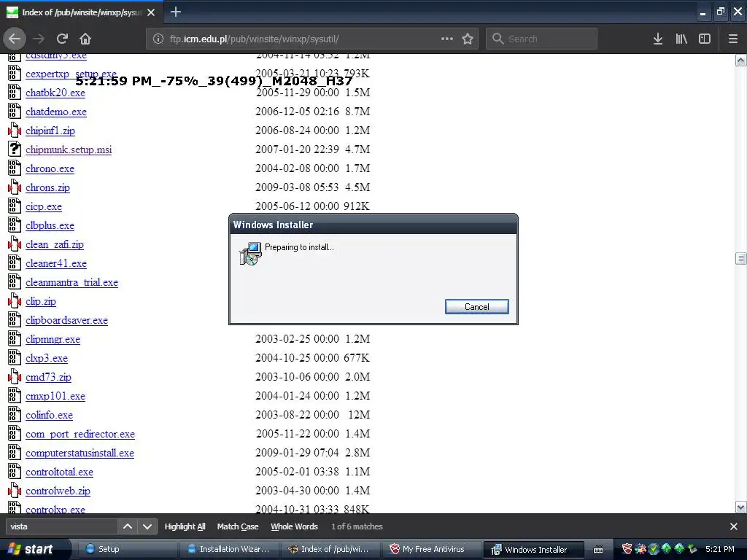Open the browser home page
This screenshot has height=560, width=747.
click(85, 39)
